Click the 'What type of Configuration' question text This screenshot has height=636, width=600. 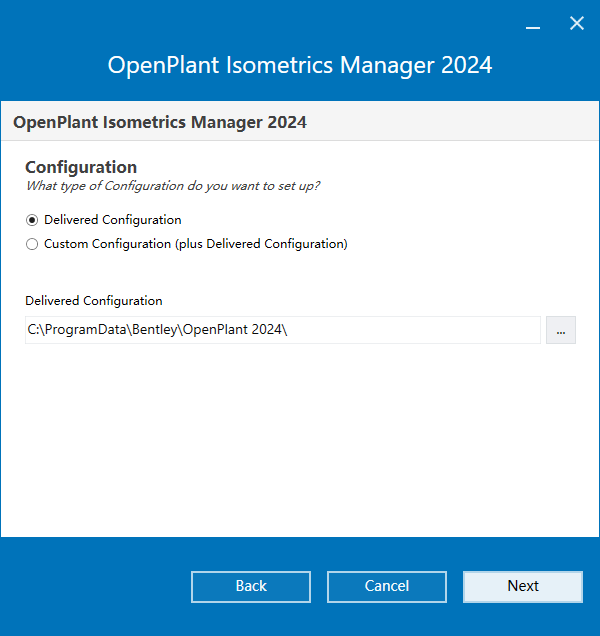pyautogui.click(x=173, y=186)
